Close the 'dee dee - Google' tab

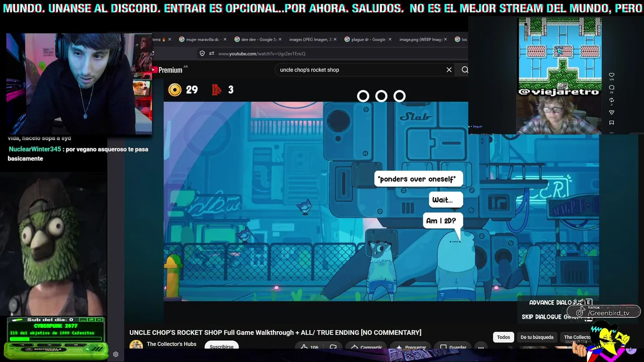(279, 39)
